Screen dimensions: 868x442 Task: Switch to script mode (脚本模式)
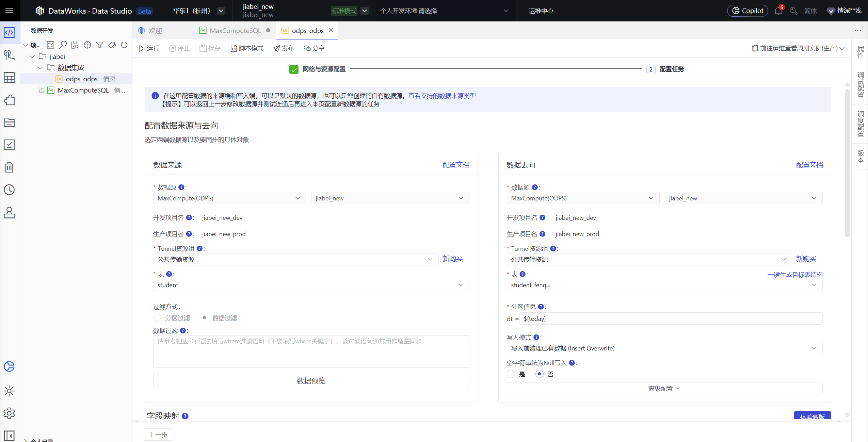coord(247,48)
